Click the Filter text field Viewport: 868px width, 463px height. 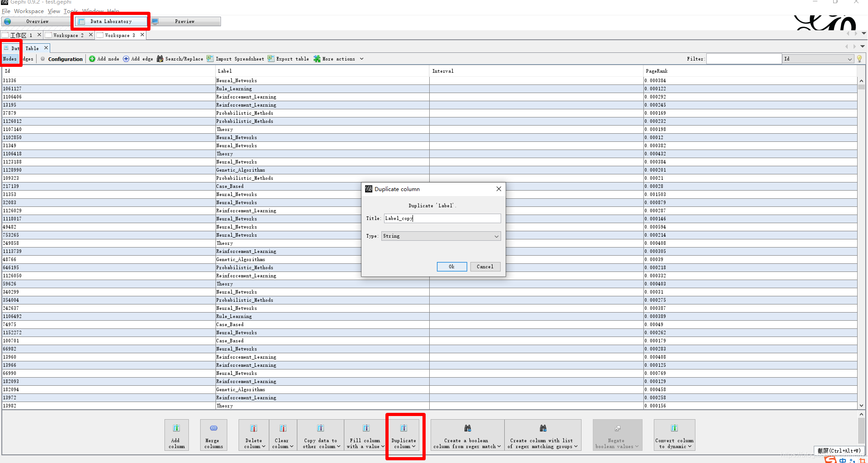pos(744,59)
